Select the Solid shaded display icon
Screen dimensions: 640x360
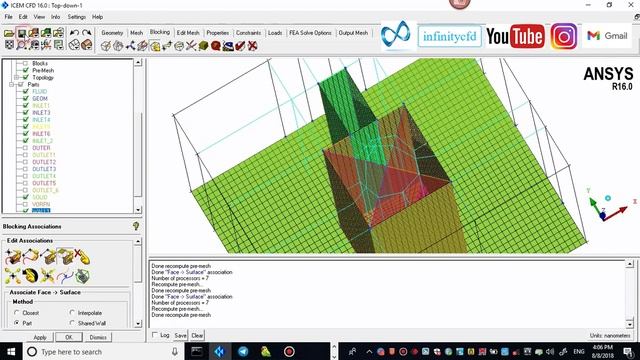(x=87, y=45)
